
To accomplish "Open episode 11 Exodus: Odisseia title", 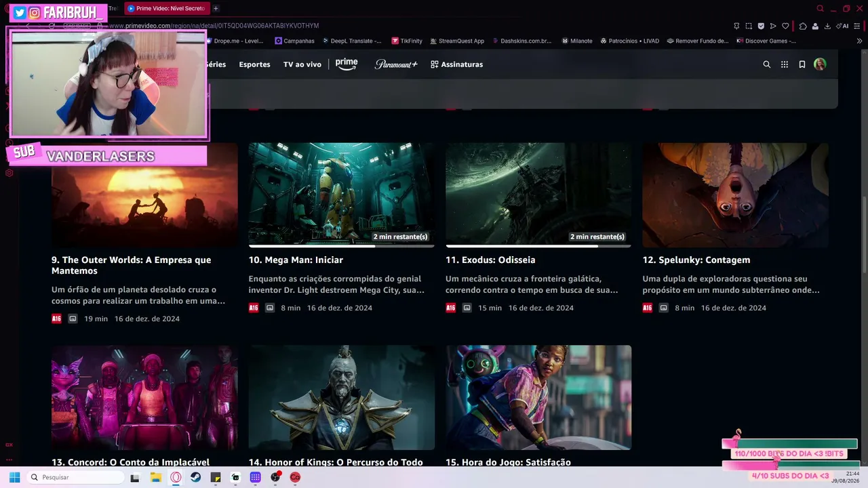I will pos(490,260).
